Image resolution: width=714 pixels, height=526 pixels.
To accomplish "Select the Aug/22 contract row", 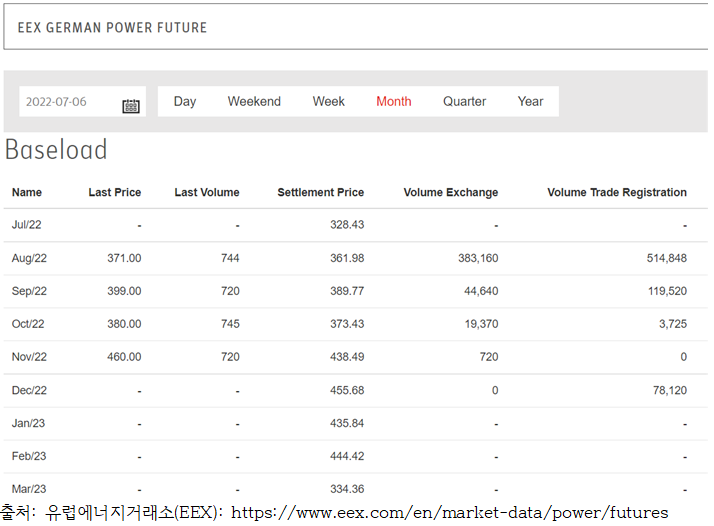I will (x=29, y=258).
